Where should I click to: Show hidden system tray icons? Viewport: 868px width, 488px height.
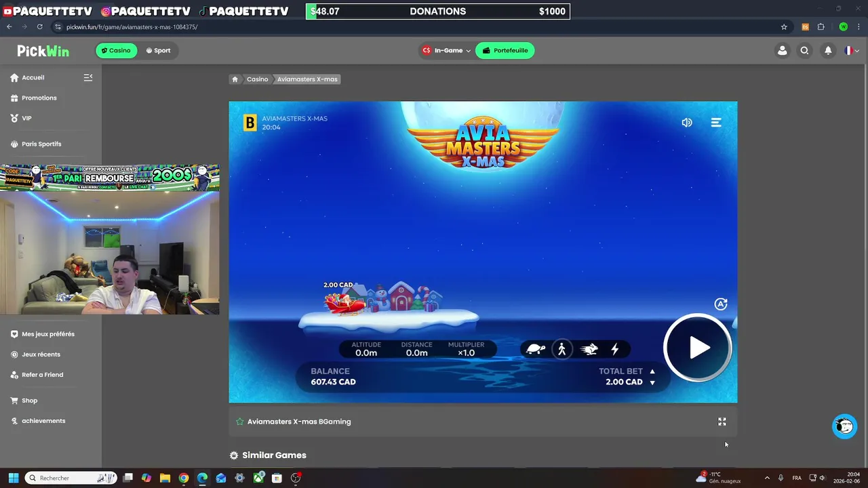[x=767, y=478]
